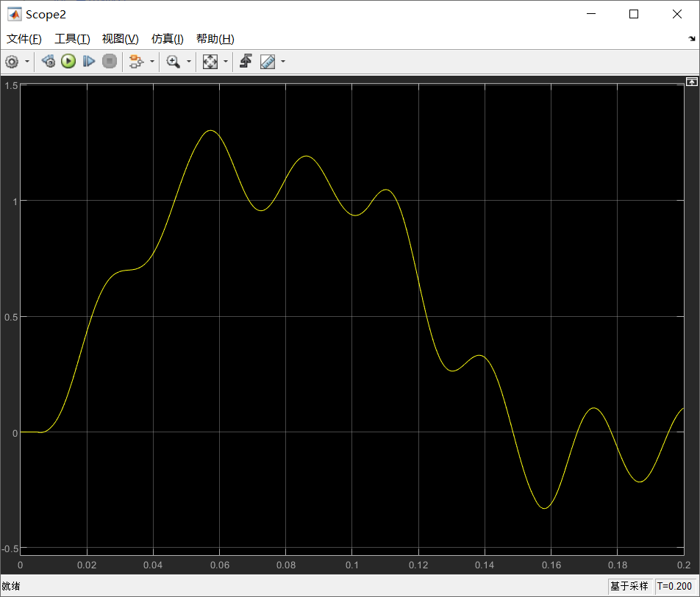Click the -0.5 y-axis label
The width and height of the screenshot is (700, 597).
point(10,548)
